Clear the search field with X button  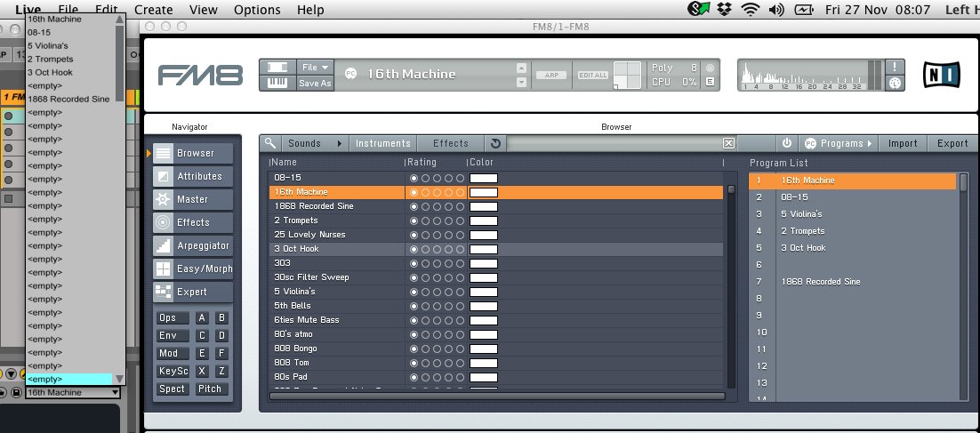(x=728, y=143)
